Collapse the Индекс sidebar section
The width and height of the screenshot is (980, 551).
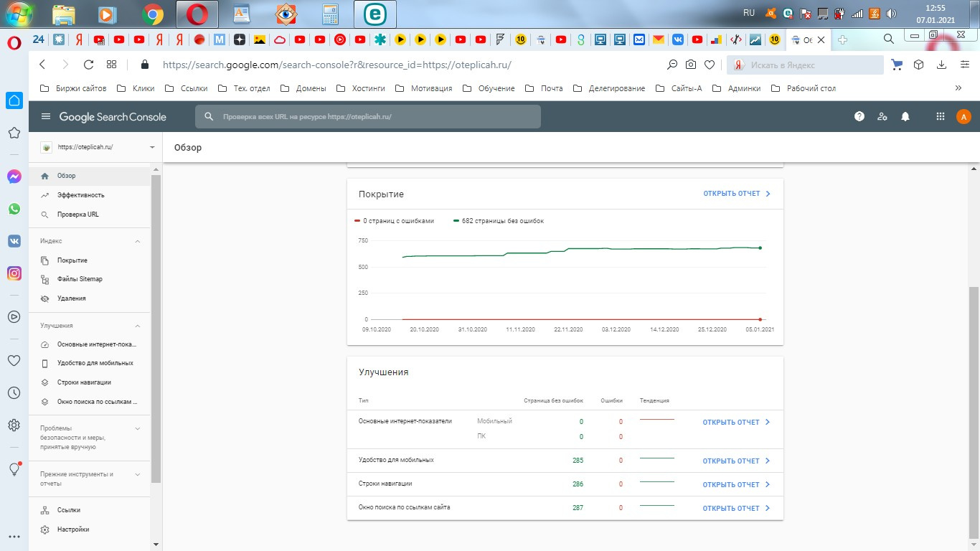point(138,241)
